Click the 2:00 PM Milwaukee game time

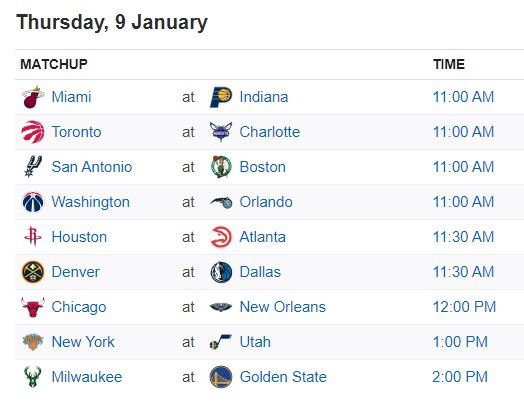click(460, 377)
